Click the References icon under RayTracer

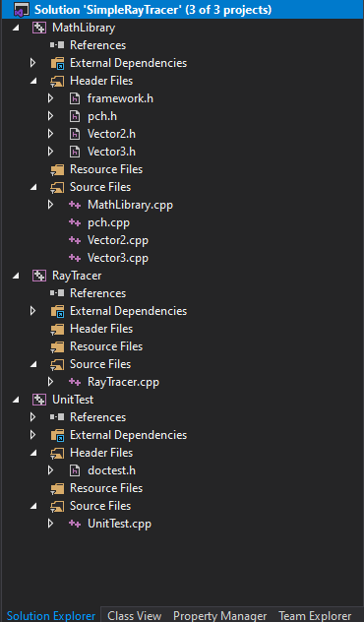coord(57,293)
